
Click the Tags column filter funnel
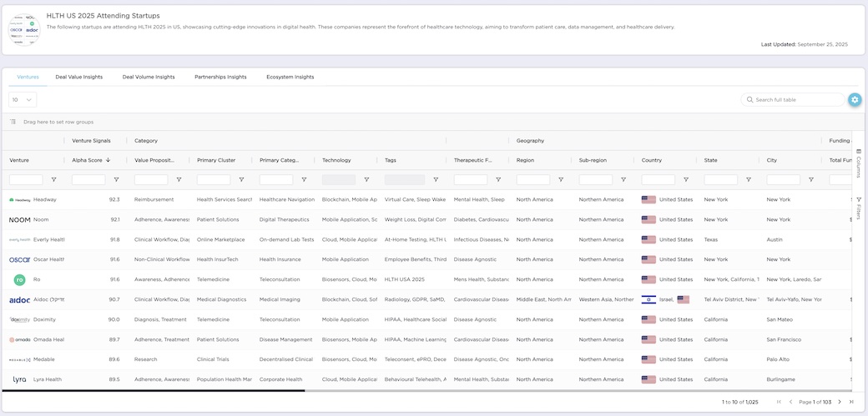[436, 180]
